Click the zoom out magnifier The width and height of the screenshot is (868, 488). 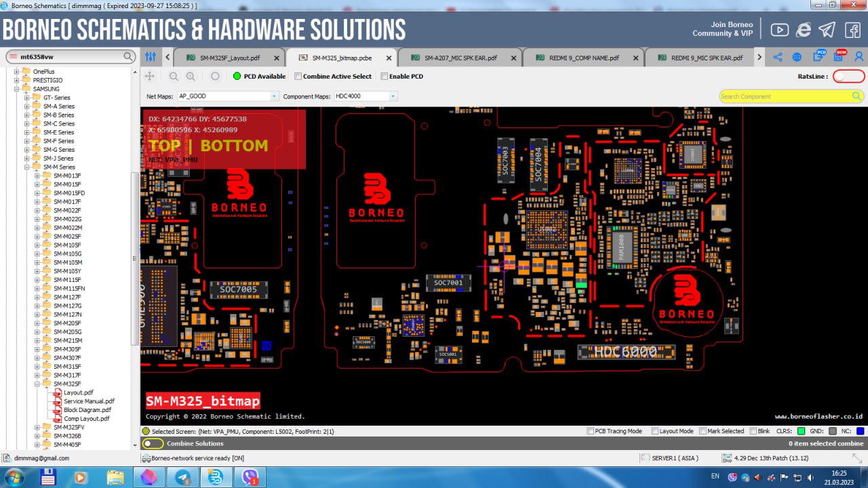[174, 77]
